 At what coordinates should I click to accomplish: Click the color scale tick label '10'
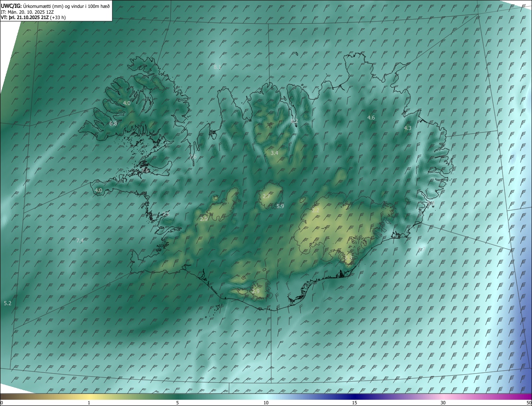pos(266,403)
